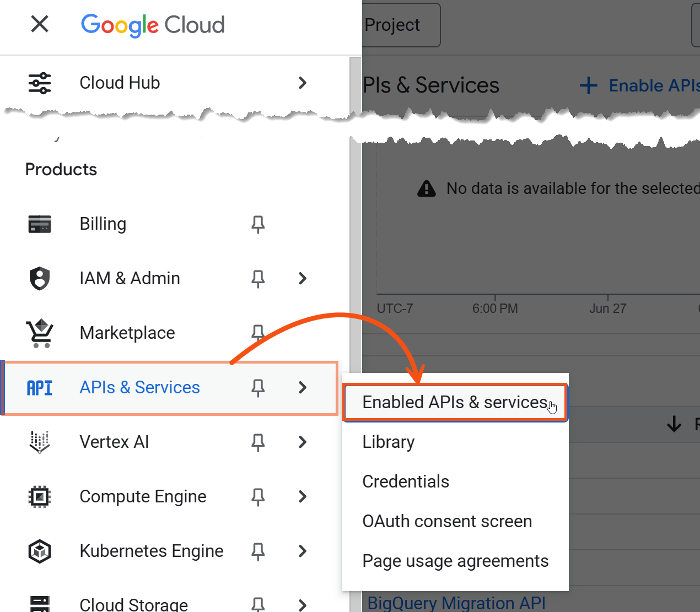This screenshot has width=700, height=612.
Task: Expand the Cloud Hub submenu chevron
Action: click(x=302, y=83)
